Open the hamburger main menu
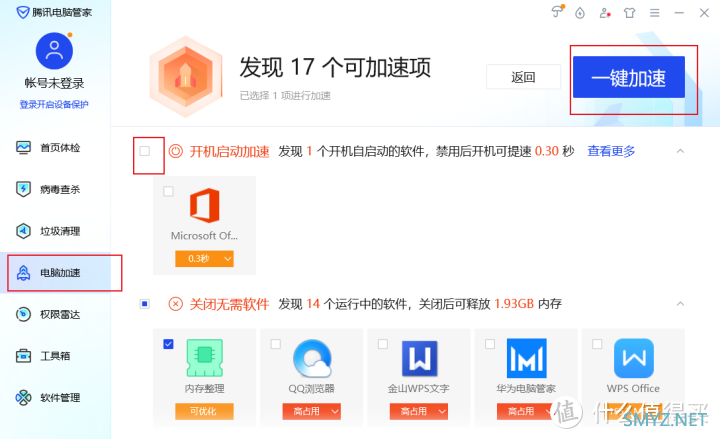The image size is (720, 439). click(x=655, y=13)
